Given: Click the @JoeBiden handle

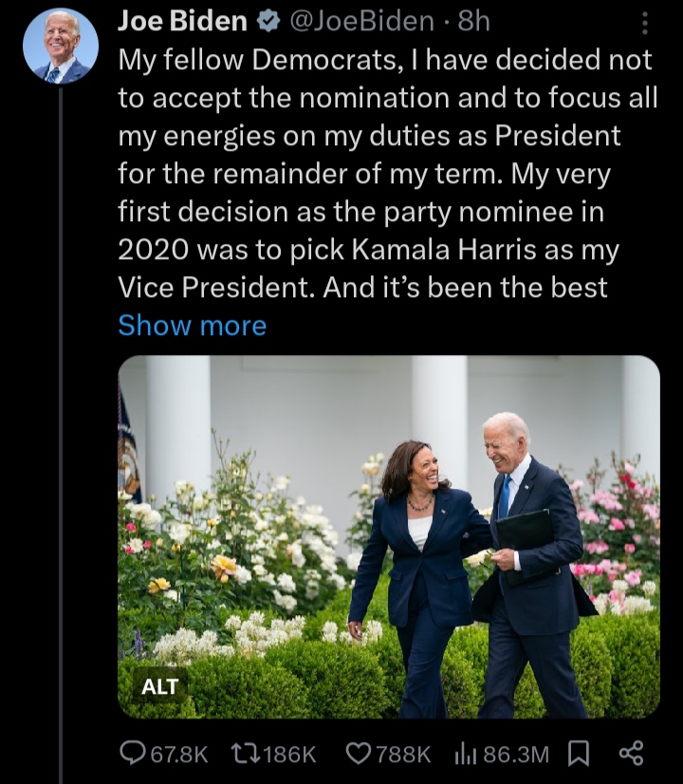Looking at the screenshot, I should click(357, 22).
